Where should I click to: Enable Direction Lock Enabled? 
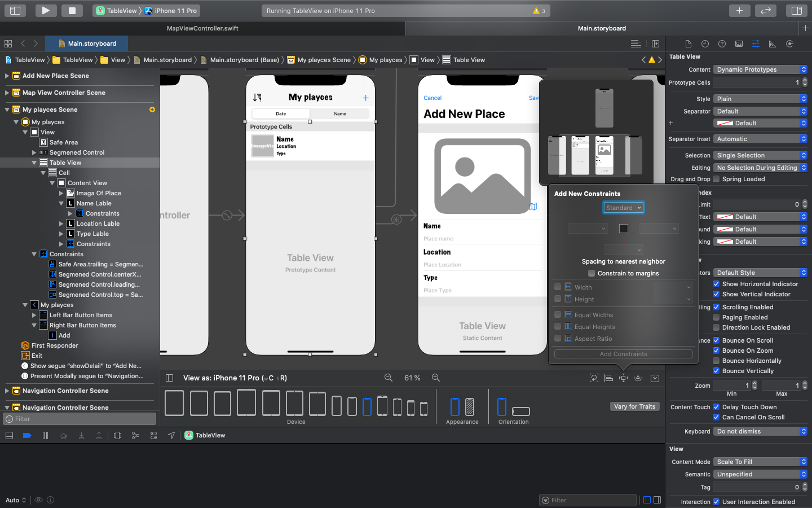(716, 327)
